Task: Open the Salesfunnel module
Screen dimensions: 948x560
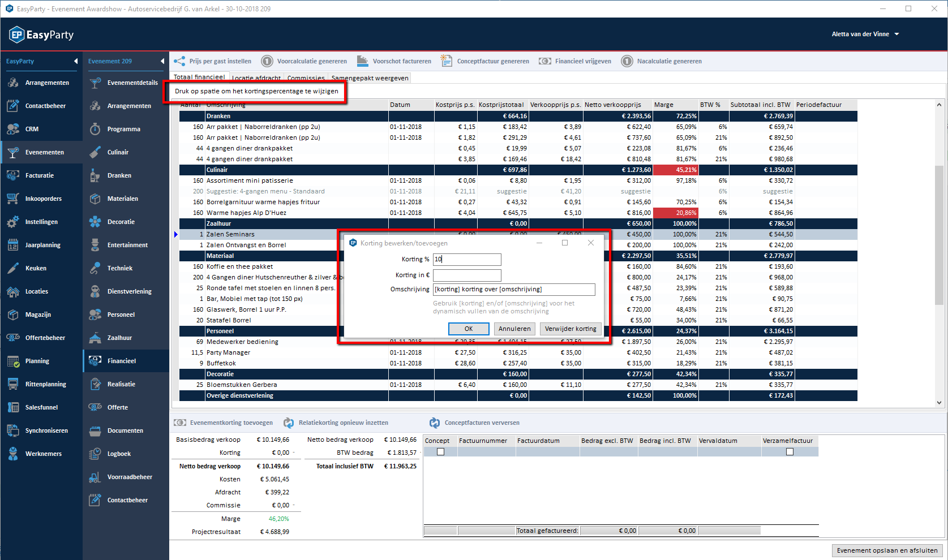Action: pos(41,407)
